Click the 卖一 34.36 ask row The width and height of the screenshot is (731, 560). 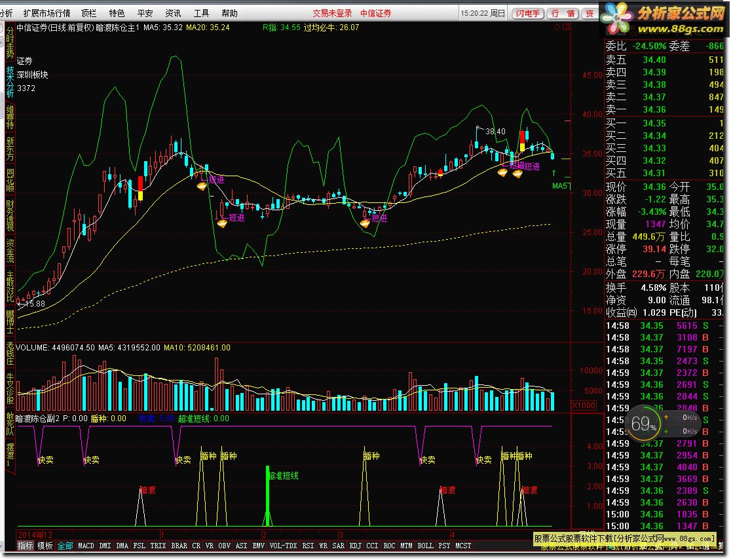point(664,109)
